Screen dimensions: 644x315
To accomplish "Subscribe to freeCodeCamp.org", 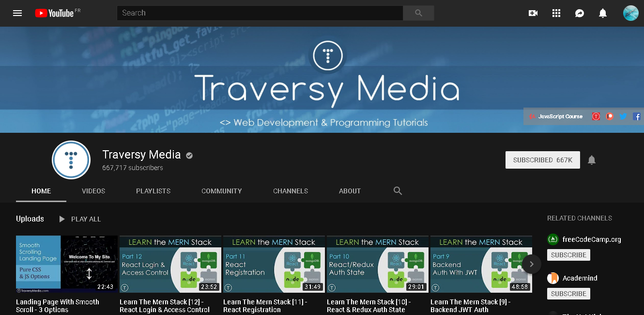I will pos(568,255).
